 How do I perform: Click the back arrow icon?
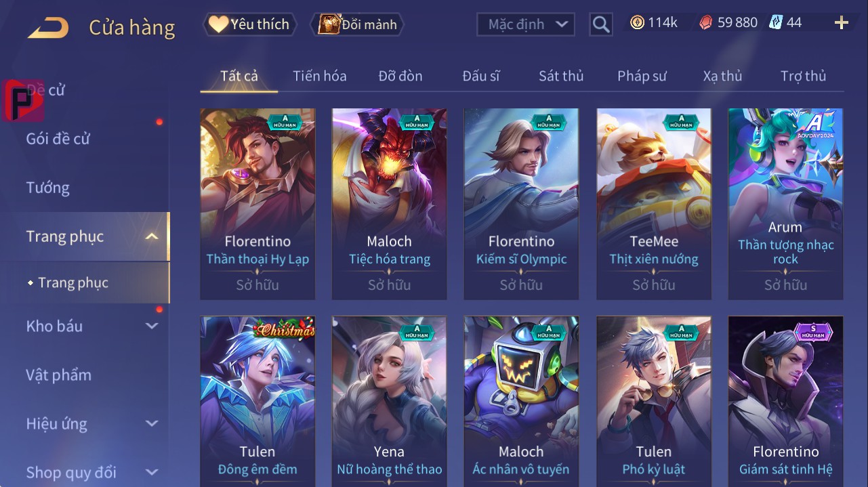48,28
